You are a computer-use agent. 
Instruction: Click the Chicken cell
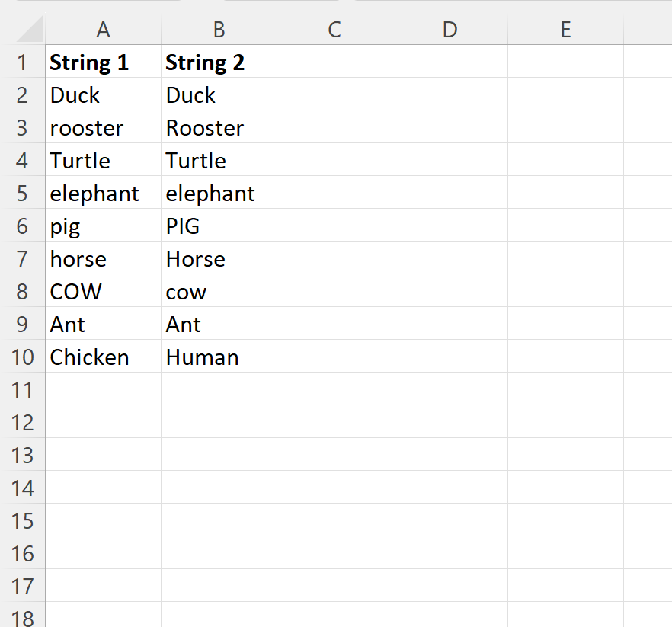[x=103, y=357]
